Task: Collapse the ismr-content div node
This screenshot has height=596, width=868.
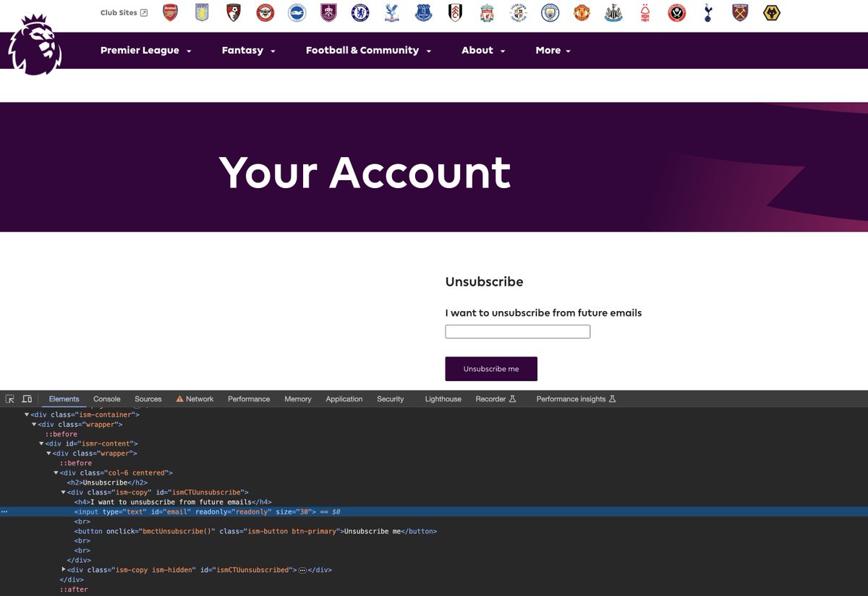Action: point(42,443)
